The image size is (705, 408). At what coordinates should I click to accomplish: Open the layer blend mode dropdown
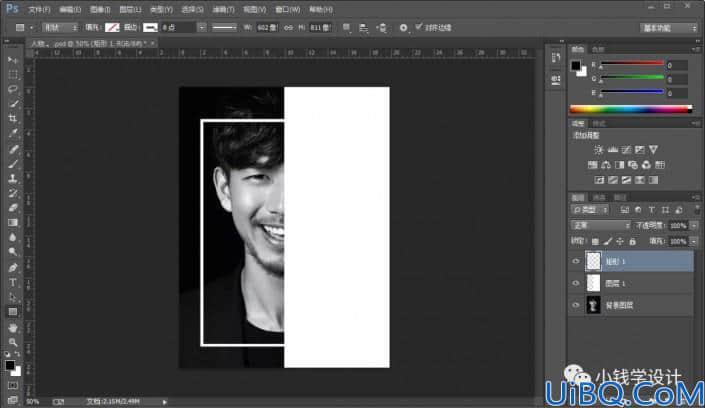click(600, 225)
